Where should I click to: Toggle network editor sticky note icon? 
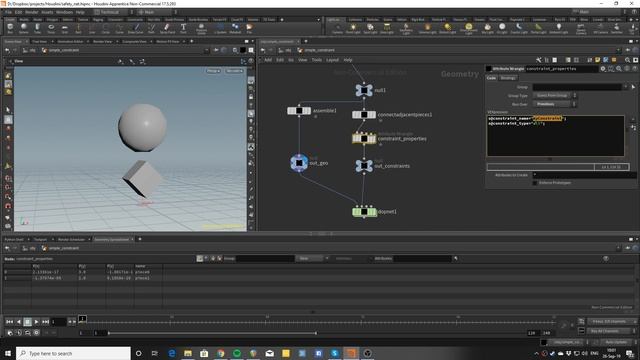click(598, 60)
